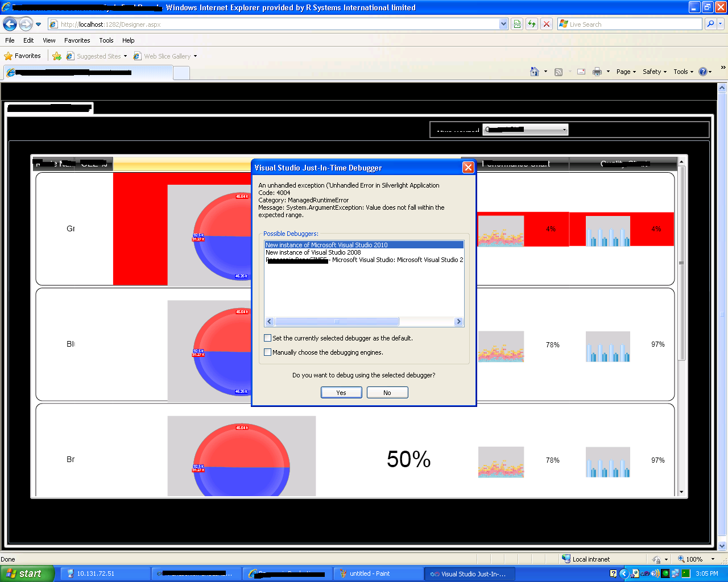Click the IE Back navigation arrow
Image resolution: width=728 pixels, height=582 pixels.
coord(10,24)
